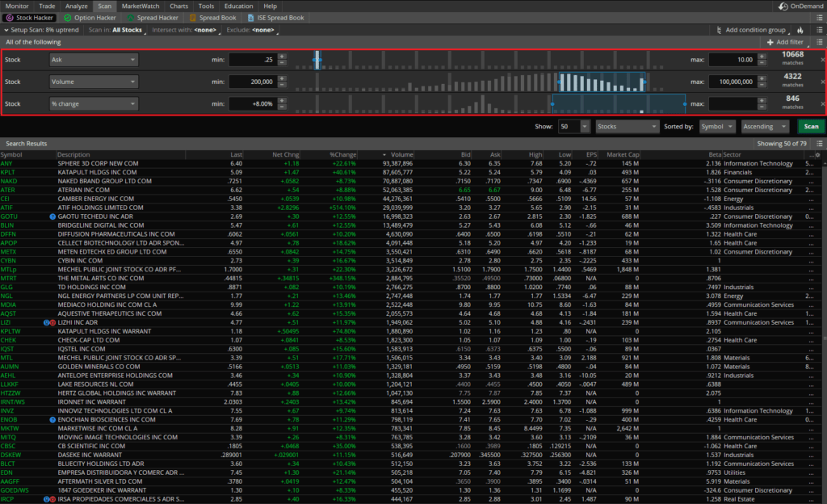The height and width of the screenshot is (504, 827).
Task: Decrease the Volume min value stepper
Action: point(282,85)
